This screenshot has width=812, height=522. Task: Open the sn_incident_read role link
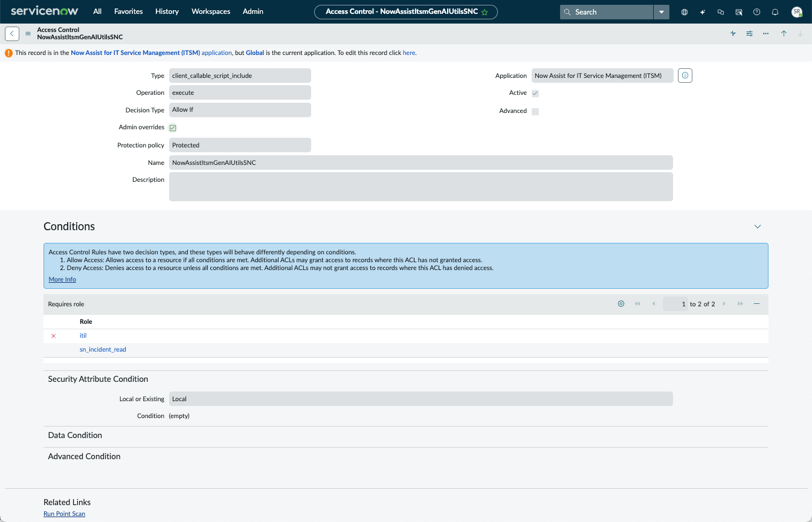[x=103, y=350]
